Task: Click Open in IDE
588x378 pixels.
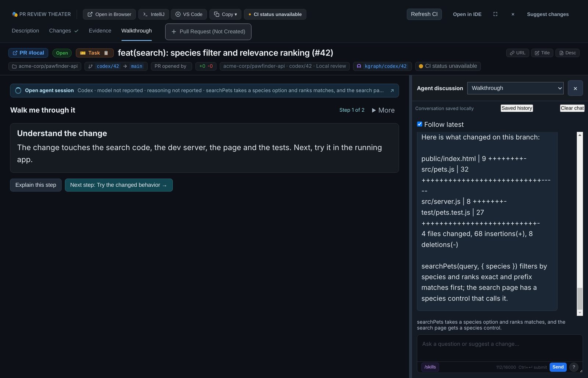Action: (x=467, y=14)
